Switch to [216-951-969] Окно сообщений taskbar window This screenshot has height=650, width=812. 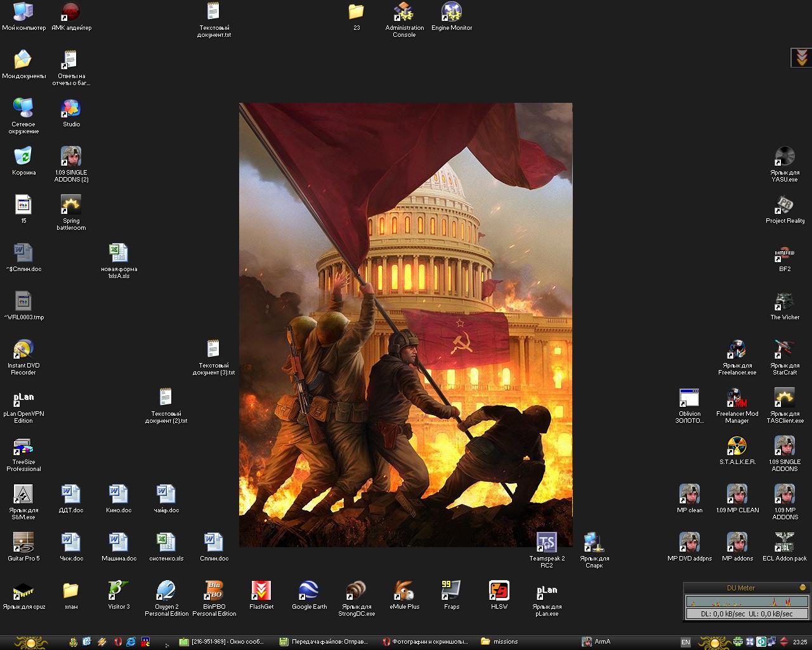click(221, 642)
